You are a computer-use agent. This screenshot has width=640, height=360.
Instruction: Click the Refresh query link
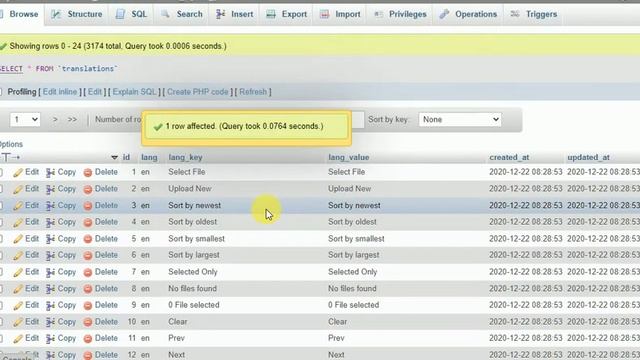253,92
